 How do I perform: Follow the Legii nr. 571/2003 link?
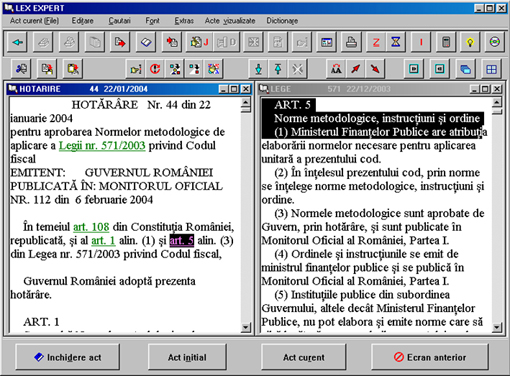click(102, 146)
